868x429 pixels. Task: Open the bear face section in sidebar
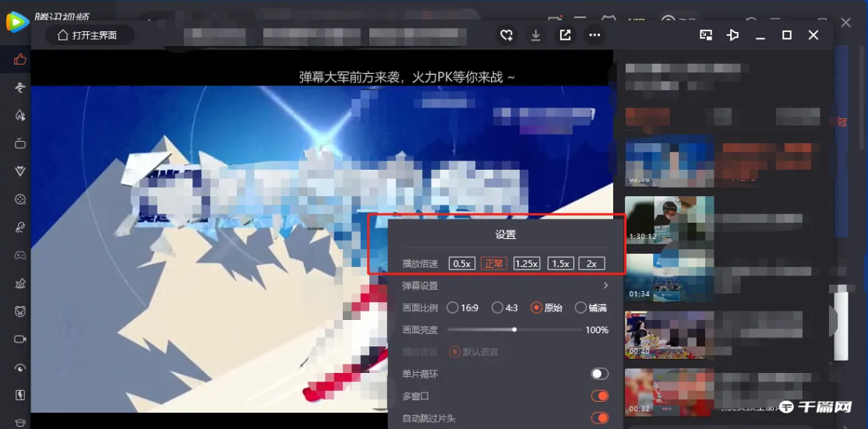click(x=20, y=311)
